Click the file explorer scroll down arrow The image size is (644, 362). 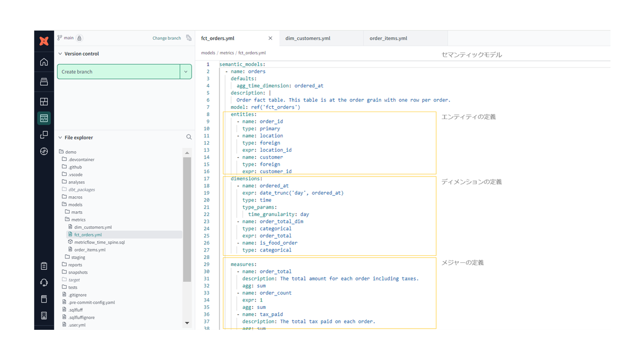coord(187,323)
